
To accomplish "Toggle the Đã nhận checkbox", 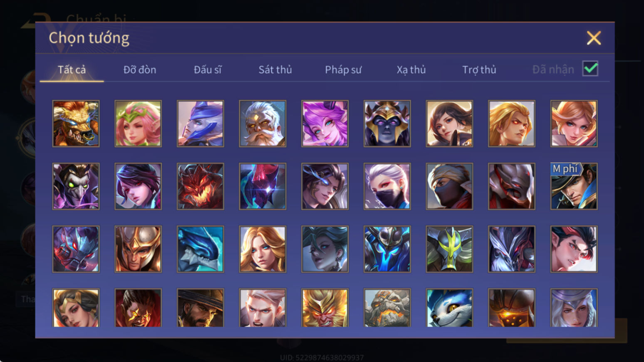I will (x=590, y=69).
